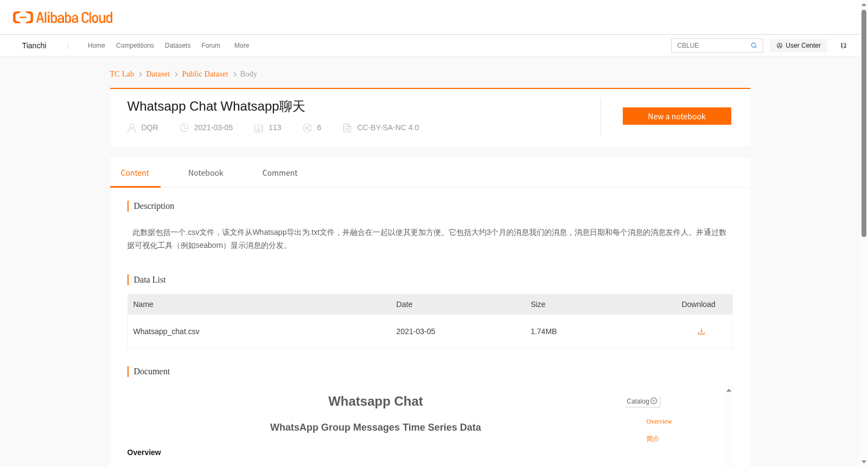
Task: Click the TC Lab breadcrumb link
Action: click(x=122, y=74)
